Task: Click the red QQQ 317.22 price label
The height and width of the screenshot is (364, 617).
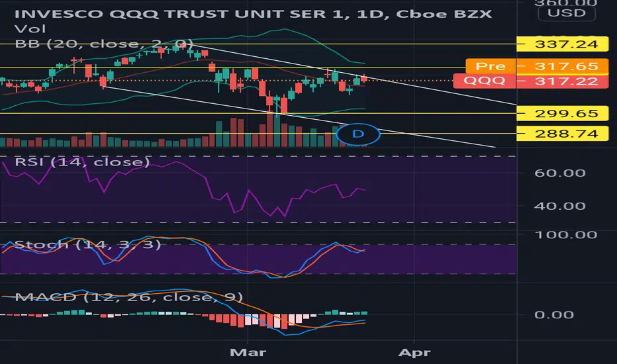Action: click(x=531, y=81)
